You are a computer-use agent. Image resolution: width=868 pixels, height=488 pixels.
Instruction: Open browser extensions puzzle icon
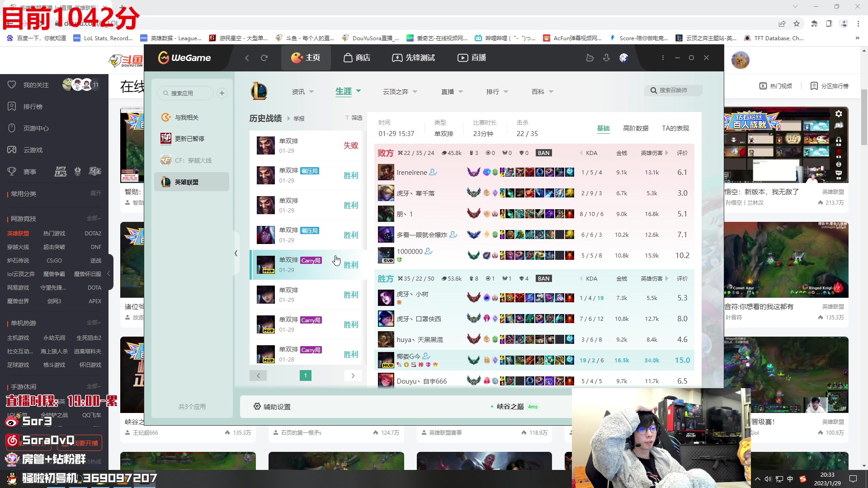point(814,23)
